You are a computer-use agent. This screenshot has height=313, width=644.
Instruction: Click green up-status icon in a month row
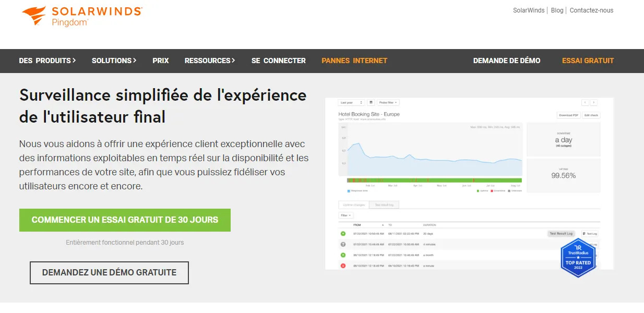tap(343, 255)
